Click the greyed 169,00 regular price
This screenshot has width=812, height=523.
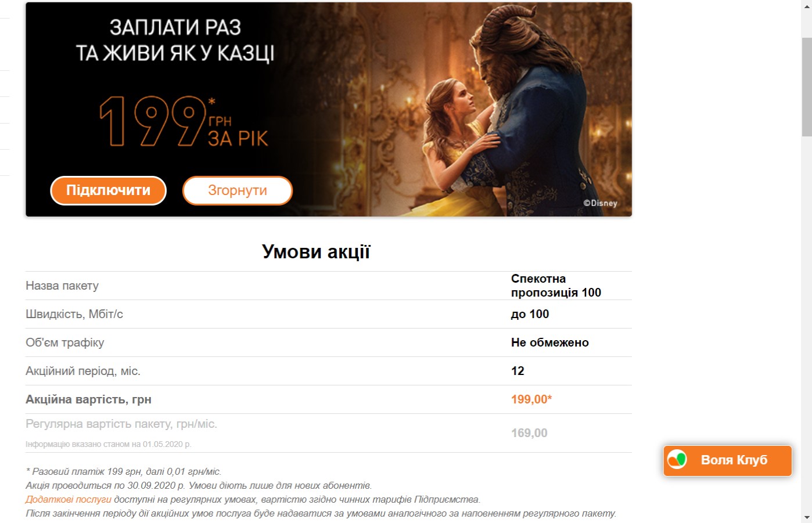[x=529, y=433]
